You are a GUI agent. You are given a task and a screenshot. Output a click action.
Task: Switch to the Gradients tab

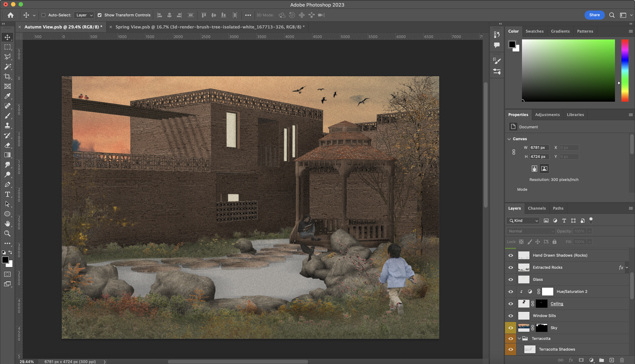coord(560,31)
